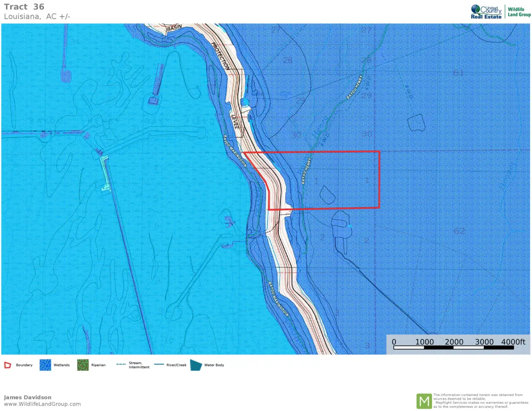Click the BASIN label at map top
The width and height of the screenshot is (532, 411).
pos(174,29)
